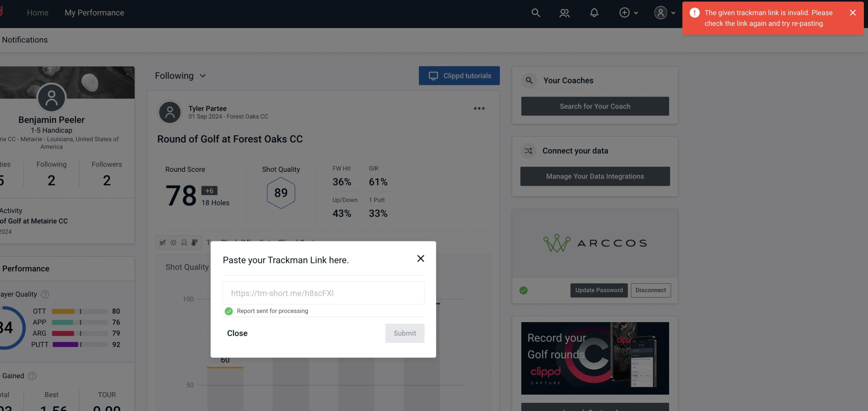This screenshot has height=411, width=868.
Task: Click the notifications bell icon
Action: (594, 12)
